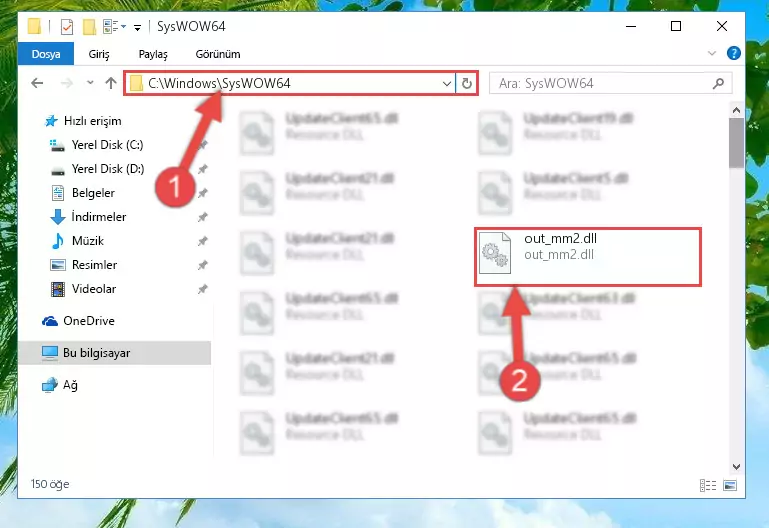
Task: Select OneDrive in navigation pane
Action: [x=88, y=321]
